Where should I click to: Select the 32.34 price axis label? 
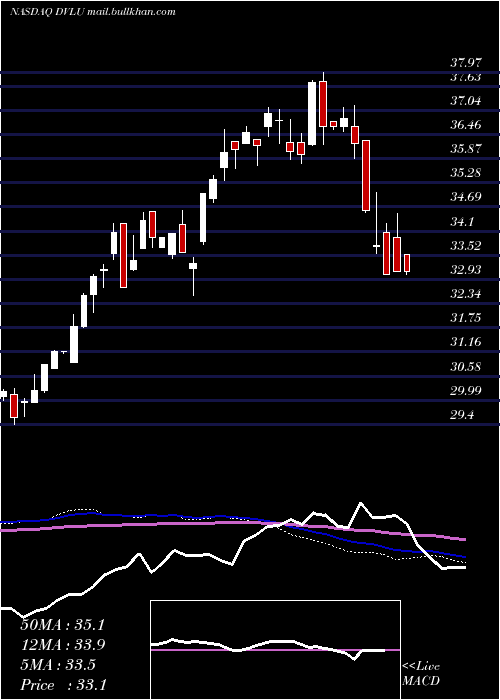pos(466,294)
